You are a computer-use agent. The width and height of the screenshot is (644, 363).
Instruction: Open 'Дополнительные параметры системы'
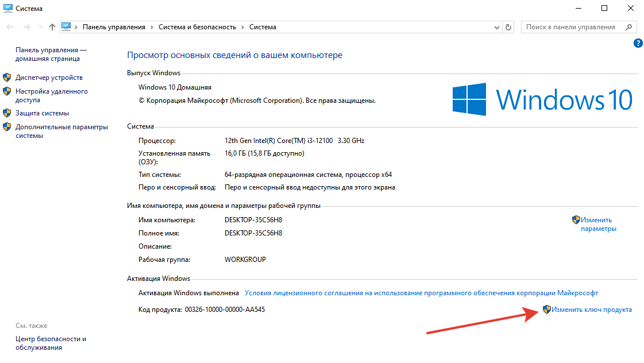[61, 132]
